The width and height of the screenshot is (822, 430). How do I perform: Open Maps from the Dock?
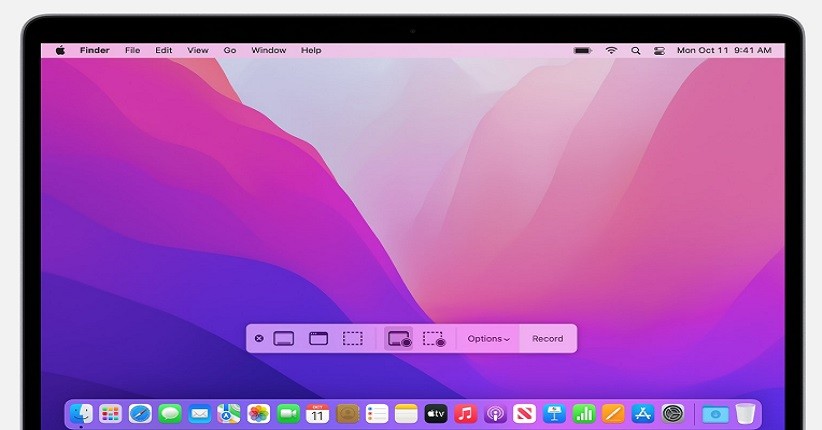(x=229, y=414)
